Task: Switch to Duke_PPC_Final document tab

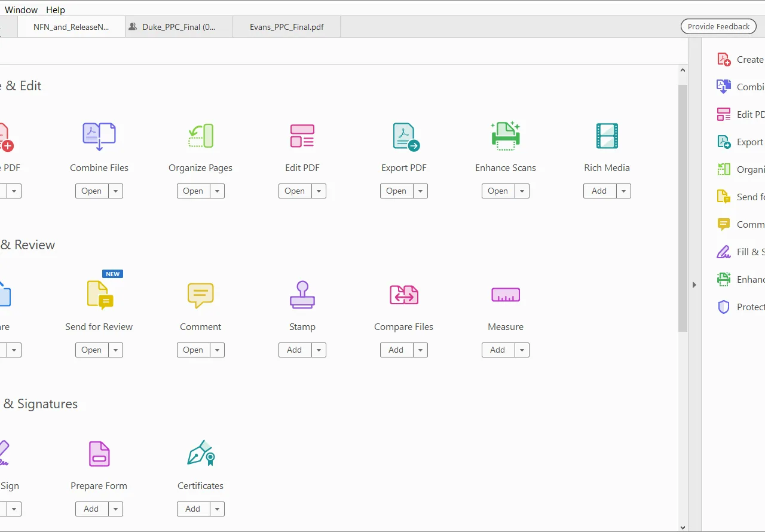Action: coord(179,27)
